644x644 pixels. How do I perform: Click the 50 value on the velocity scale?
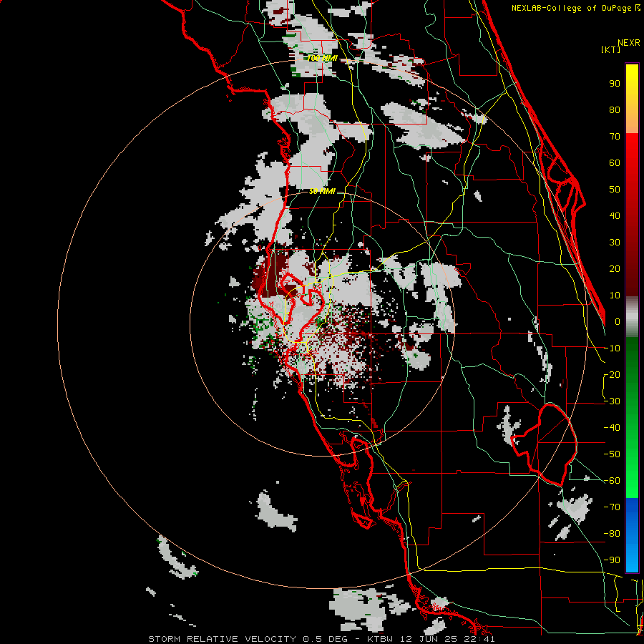(615, 190)
